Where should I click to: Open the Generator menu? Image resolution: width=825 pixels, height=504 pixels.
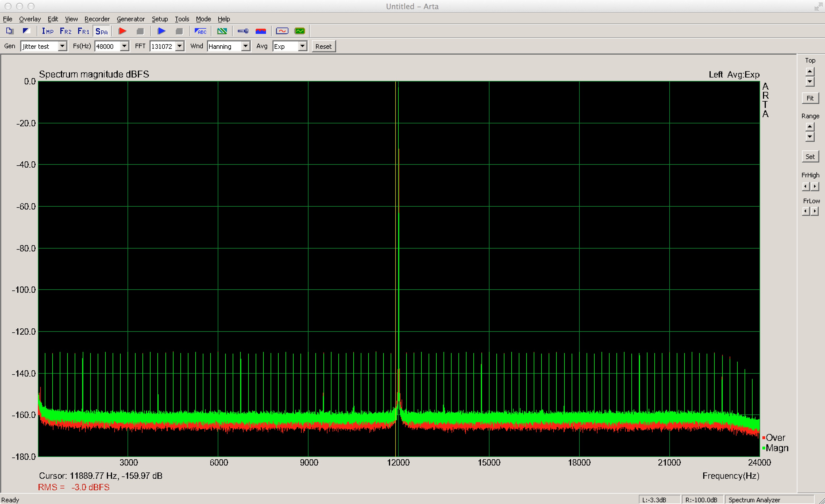131,19
